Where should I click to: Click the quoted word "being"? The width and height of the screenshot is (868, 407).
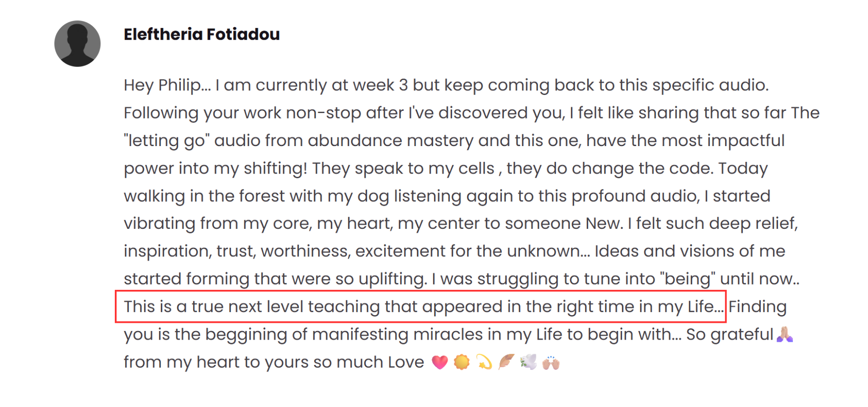coord(688,279)
